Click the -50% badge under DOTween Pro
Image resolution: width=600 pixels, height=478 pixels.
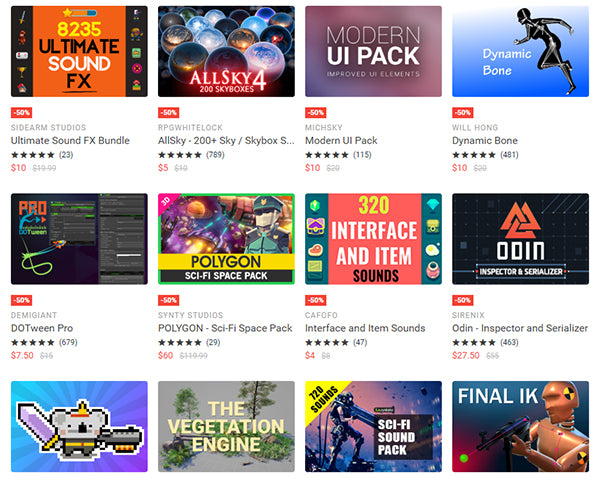[21, 300]
